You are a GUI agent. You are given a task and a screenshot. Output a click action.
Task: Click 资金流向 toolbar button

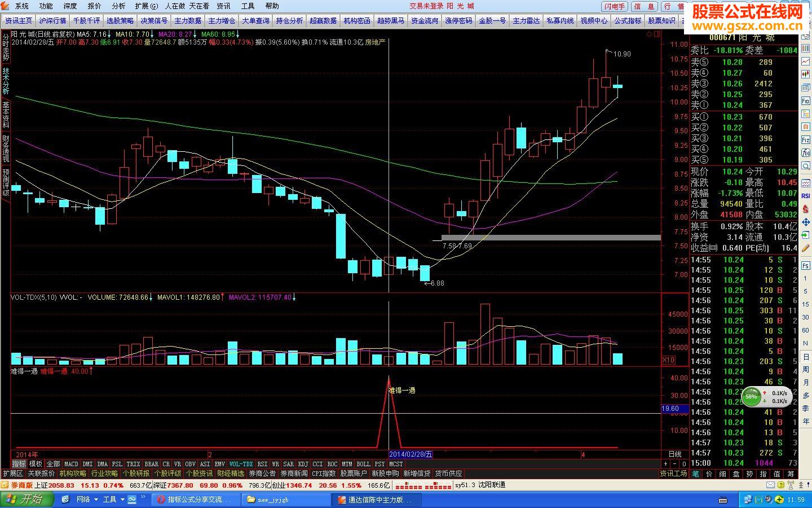(425, 20)
